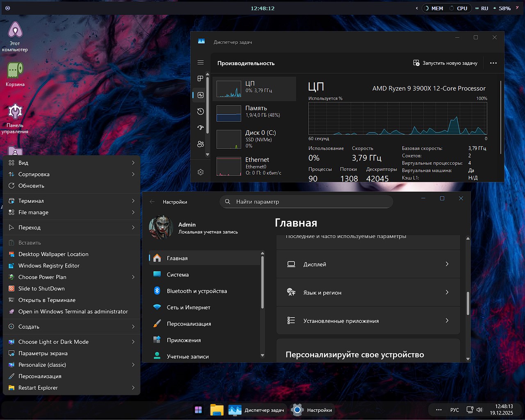Open App history in Task Manager sidebar
The width and height of the screenshot is (525, 420).
coord(200,111)
